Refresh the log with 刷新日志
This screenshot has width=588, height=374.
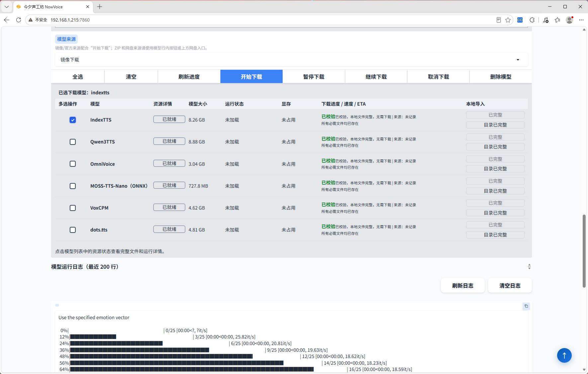coord(463,286)
